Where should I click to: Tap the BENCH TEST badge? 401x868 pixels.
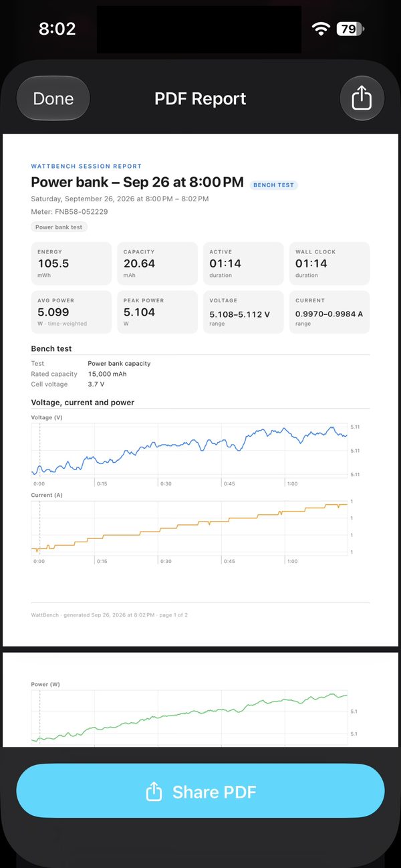274,185
